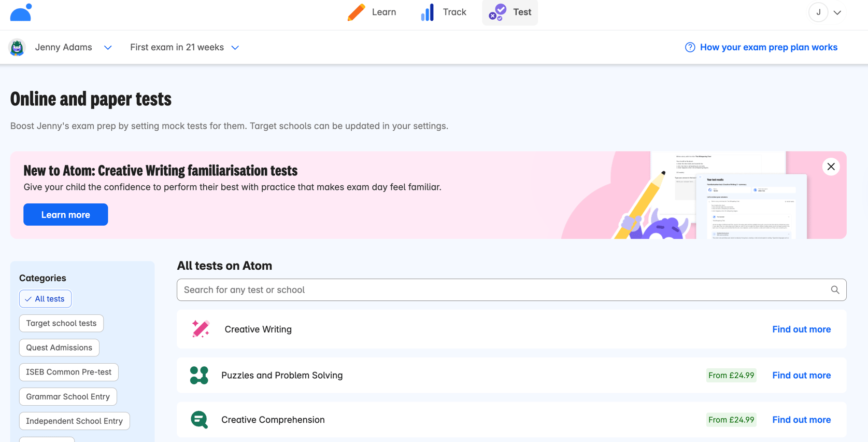
Task: Open the Creative Writing test row
Action: [511, 329]
